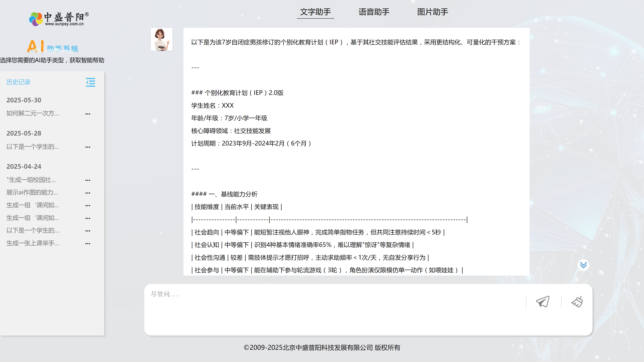Select the 文字助手 tab

coord(315,12)
